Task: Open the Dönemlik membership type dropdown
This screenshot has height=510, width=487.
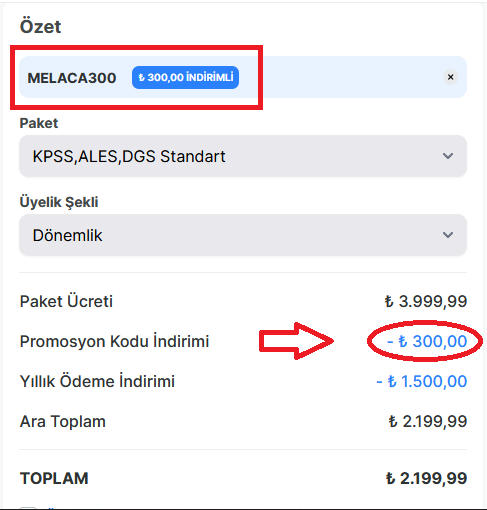Action: click(243, 235)
